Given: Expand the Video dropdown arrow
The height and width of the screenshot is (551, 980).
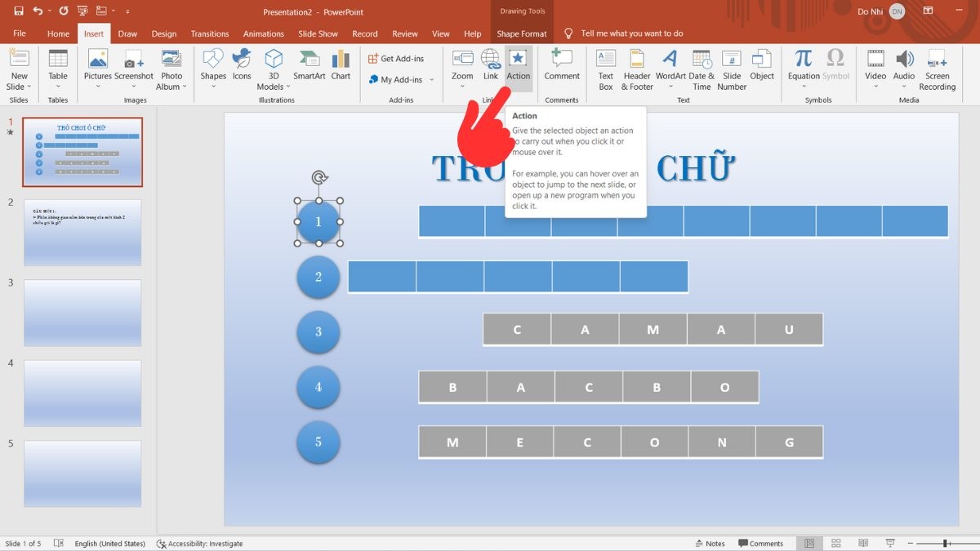Looking at the screenshot, I should point(875,87).
